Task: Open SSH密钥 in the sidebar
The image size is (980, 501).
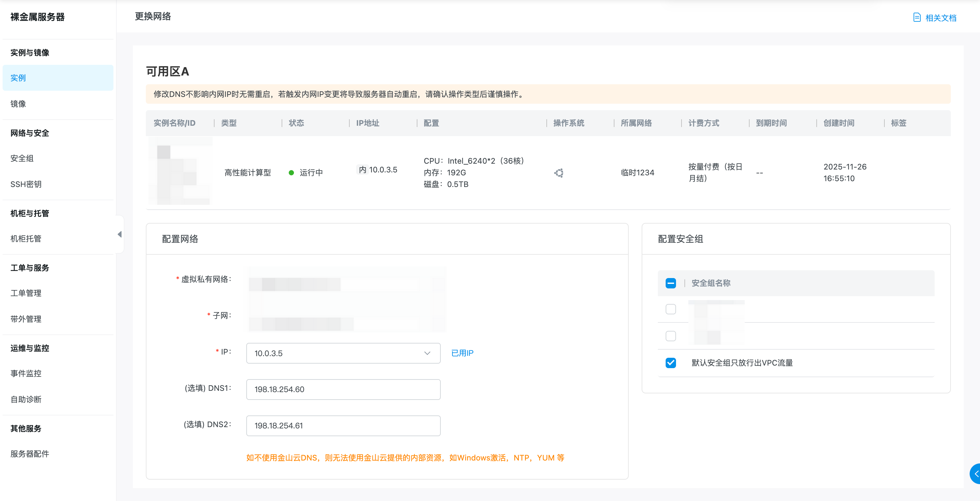Action: pyautogui.click(x=26, y=184)
